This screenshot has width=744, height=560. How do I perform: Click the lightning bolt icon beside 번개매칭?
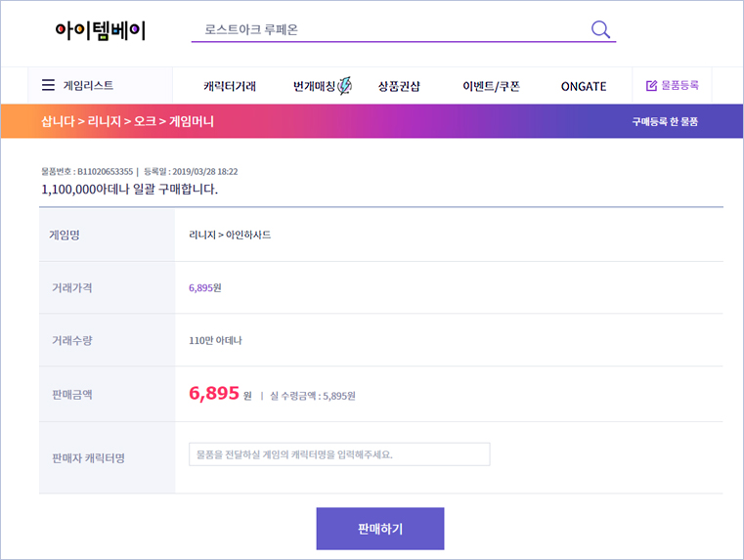[x=345, y=85]
